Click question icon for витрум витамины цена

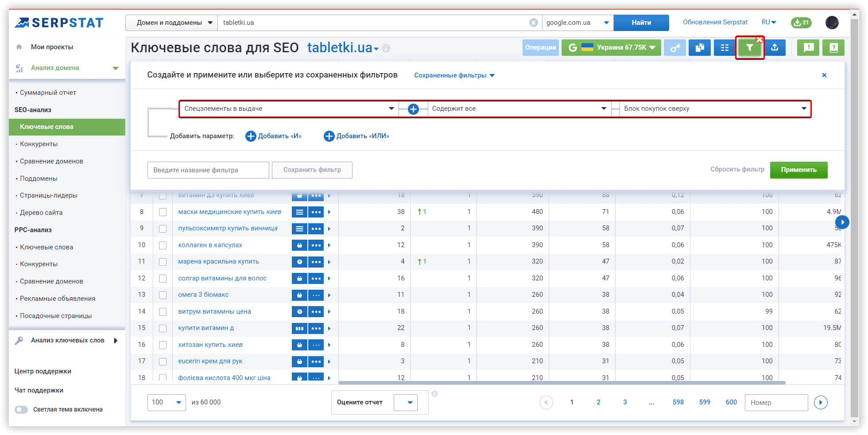pos(299,312)
